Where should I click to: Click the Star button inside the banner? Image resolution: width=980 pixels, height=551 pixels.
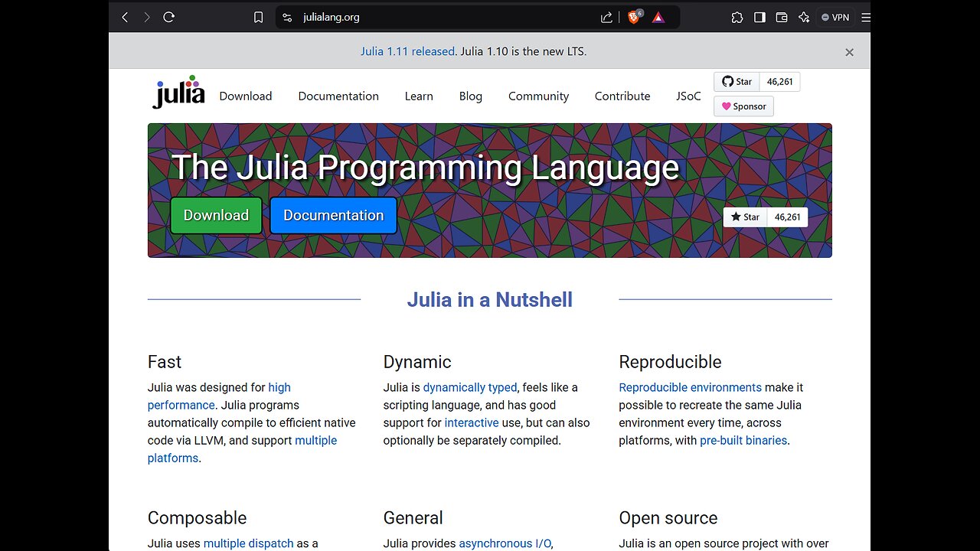click(745, 217)
